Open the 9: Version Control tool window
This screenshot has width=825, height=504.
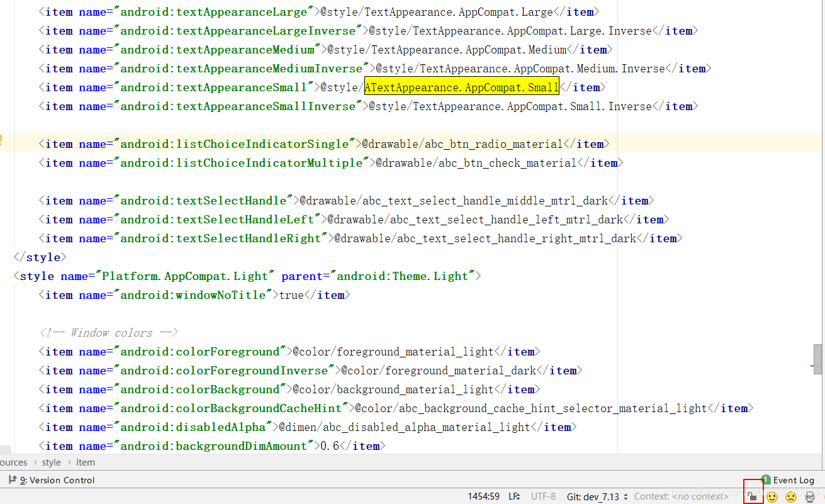[x=51, y=480]
